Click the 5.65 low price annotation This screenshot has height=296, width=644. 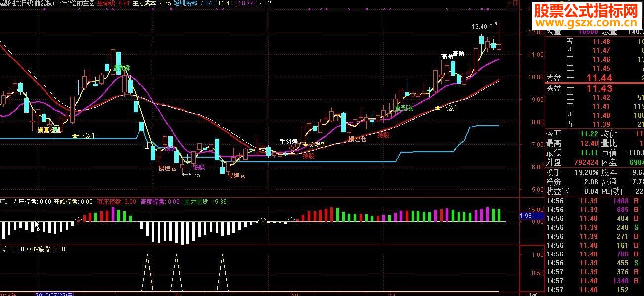194,175
